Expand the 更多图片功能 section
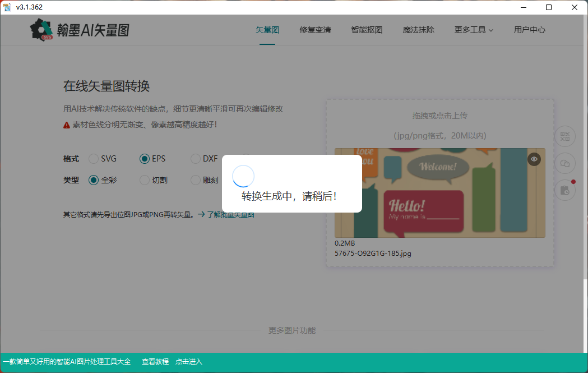 point(293,330)
